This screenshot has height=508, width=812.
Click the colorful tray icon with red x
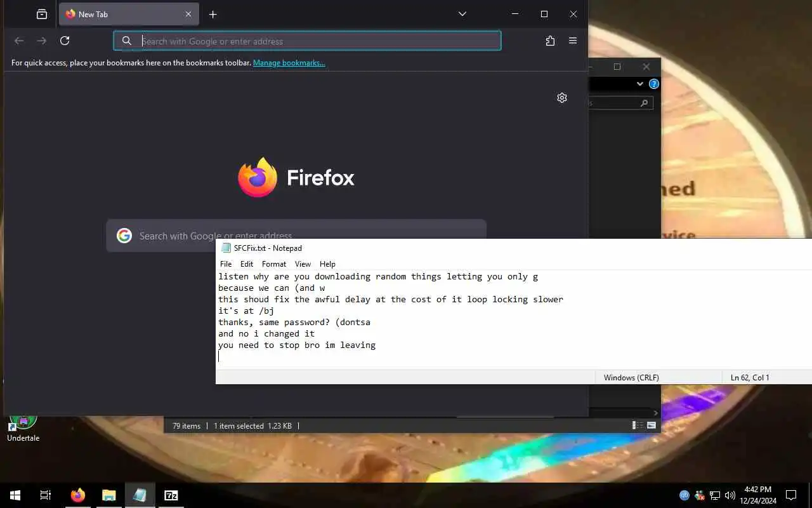(700, 495)
